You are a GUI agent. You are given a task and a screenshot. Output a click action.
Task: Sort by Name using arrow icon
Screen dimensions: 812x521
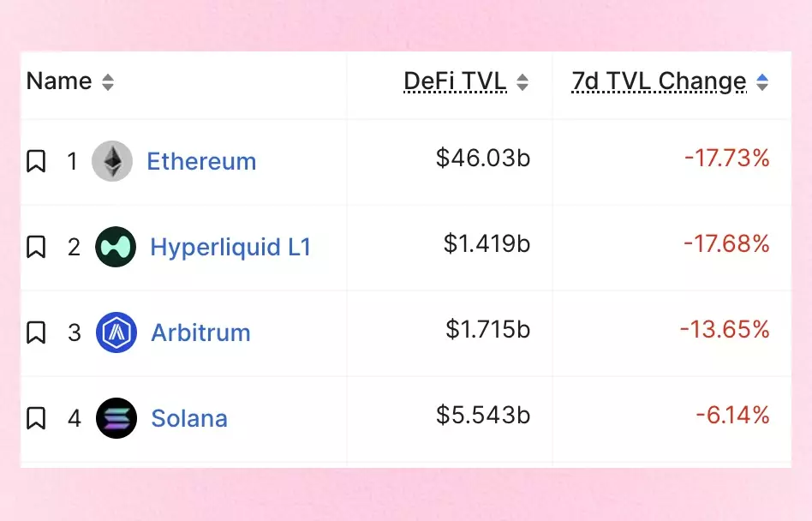pos(108,81)
